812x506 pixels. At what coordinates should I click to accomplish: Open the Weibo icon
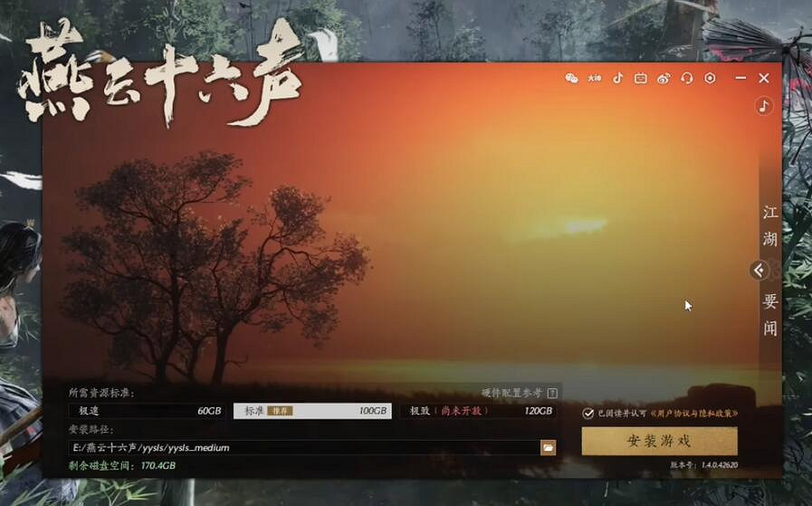coord(664,78)
